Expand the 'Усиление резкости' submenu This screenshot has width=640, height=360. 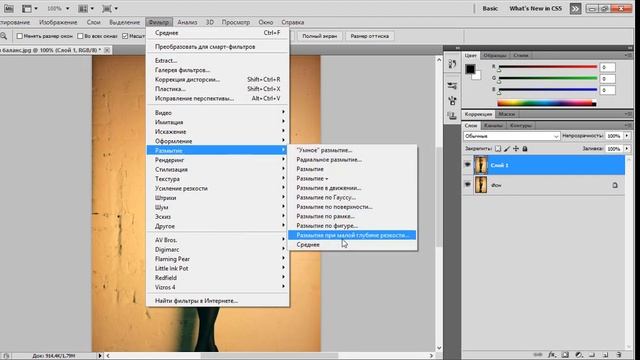[218, 188]
